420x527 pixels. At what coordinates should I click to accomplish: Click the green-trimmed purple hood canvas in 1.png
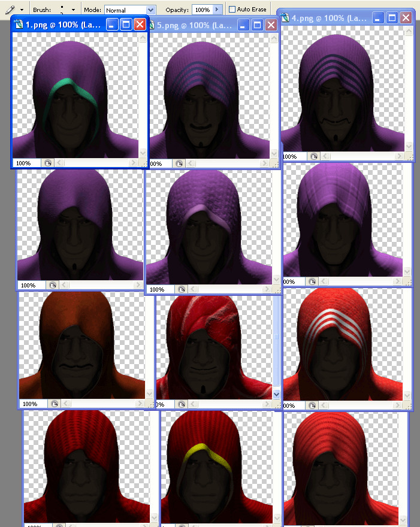(75, 95)
